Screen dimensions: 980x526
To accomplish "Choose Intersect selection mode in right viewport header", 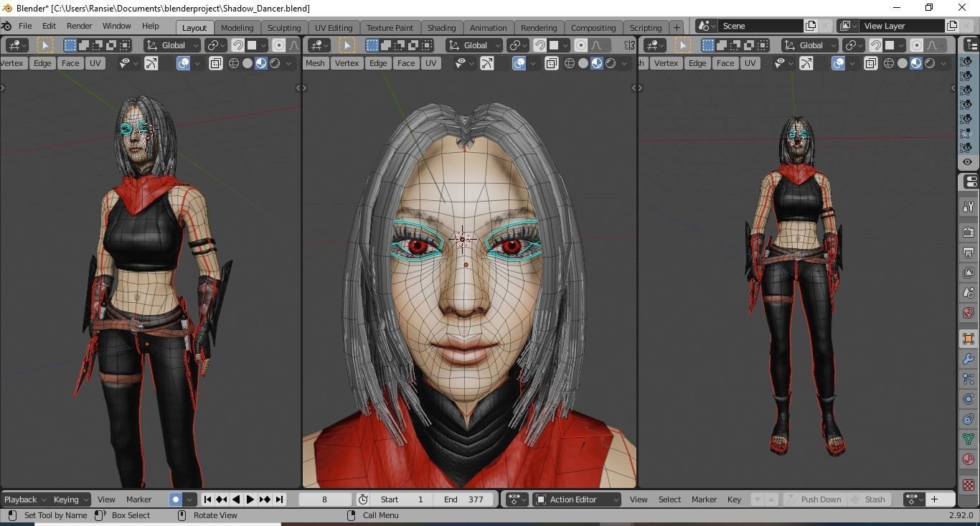I will 763,45.
